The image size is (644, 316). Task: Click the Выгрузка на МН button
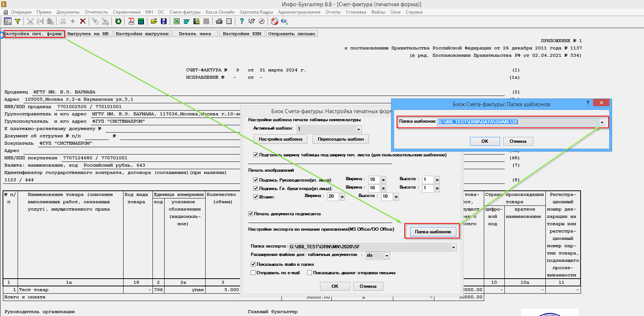pyautogui.click(x=88, y=34)
